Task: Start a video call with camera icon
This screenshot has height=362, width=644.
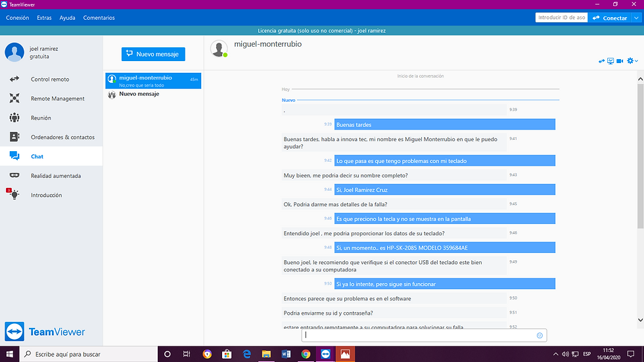Action: [620, 61]
